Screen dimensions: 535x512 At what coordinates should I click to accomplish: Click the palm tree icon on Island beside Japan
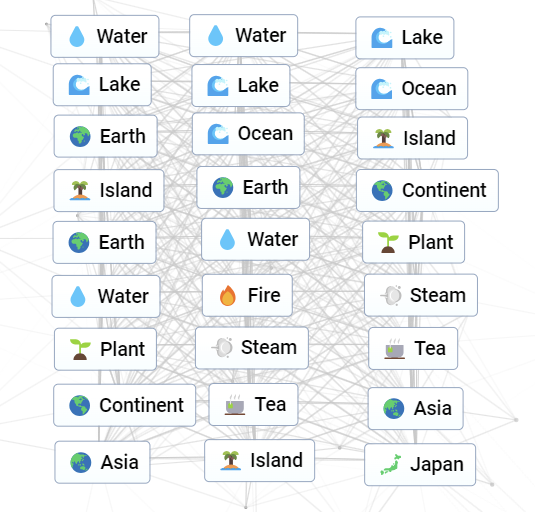point(231,460)
